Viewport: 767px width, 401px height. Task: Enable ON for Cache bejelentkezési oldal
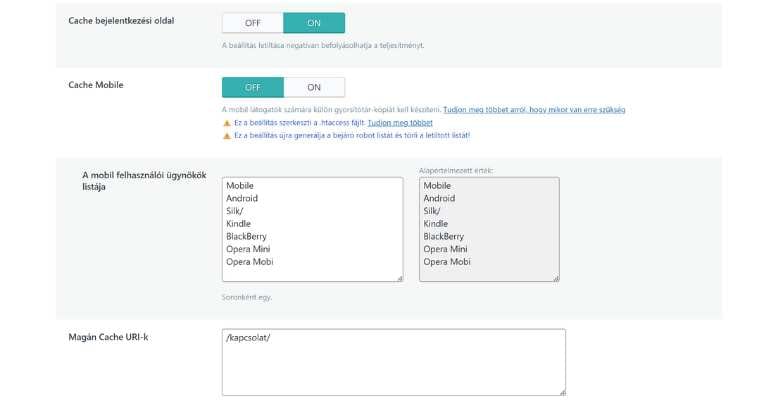coord(314,23)
